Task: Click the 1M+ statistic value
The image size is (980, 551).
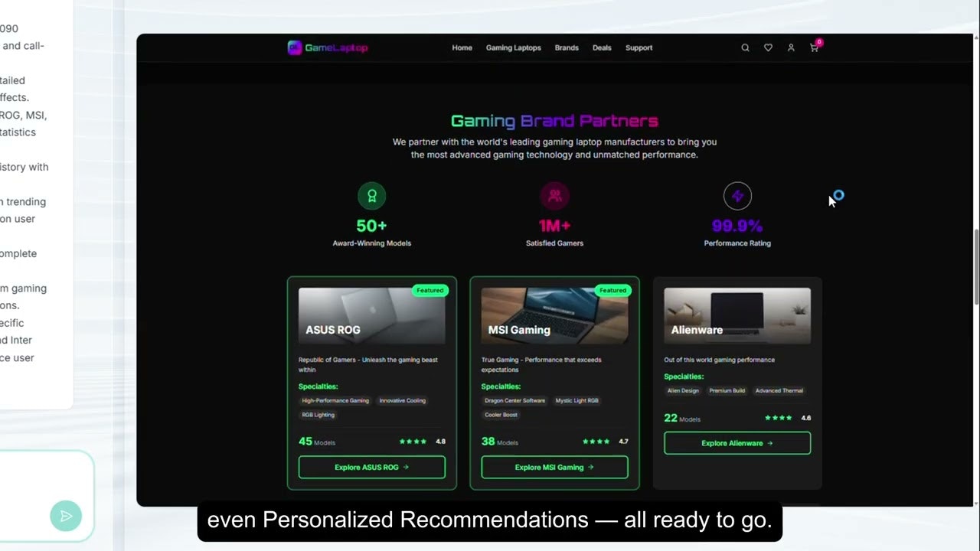Action: (555, 227)
